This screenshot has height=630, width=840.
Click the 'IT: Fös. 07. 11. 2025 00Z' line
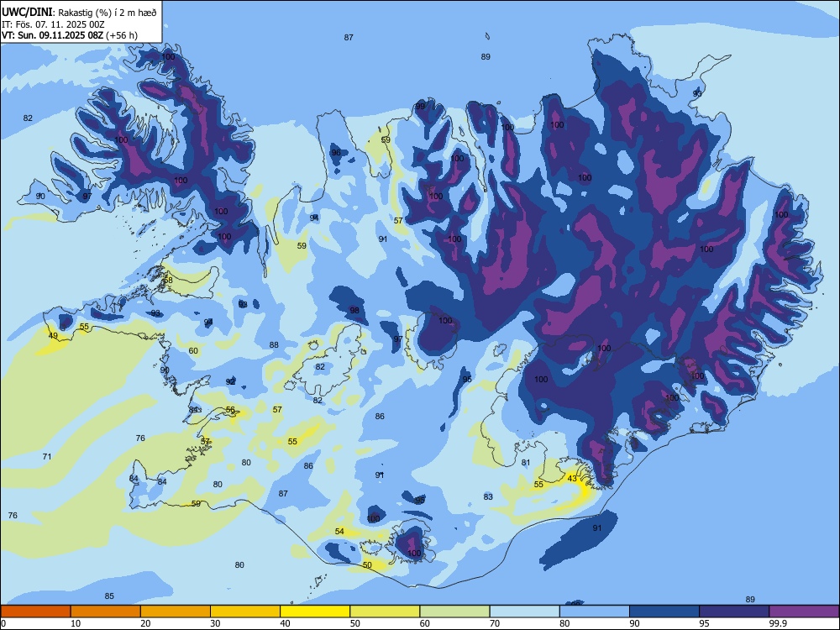53,24
